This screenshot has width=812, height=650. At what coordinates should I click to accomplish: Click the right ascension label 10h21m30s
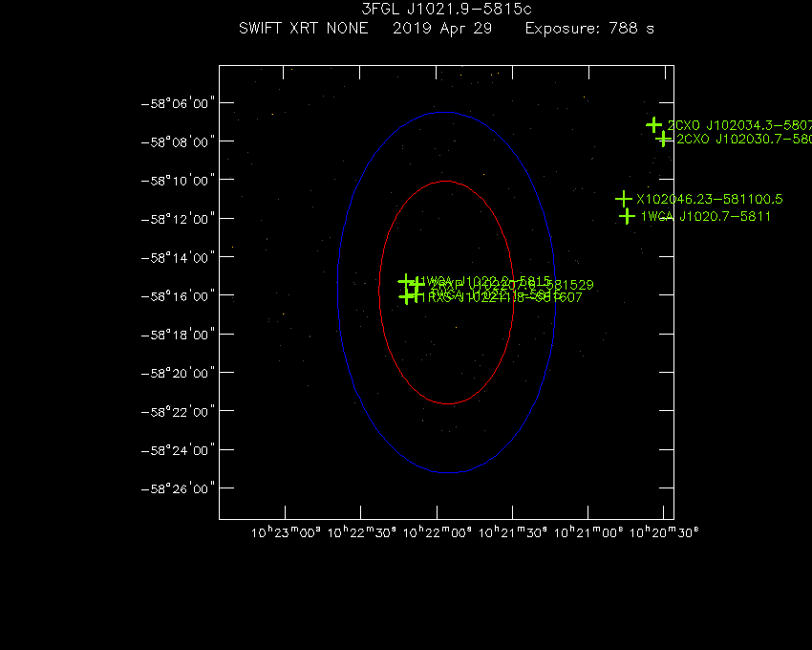coord(513,532)
